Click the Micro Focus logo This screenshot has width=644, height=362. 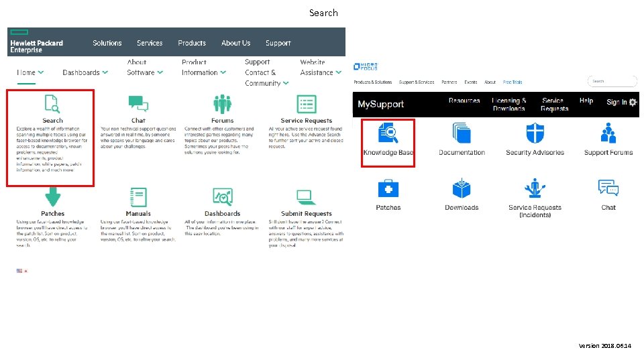[x=366, y=66]
